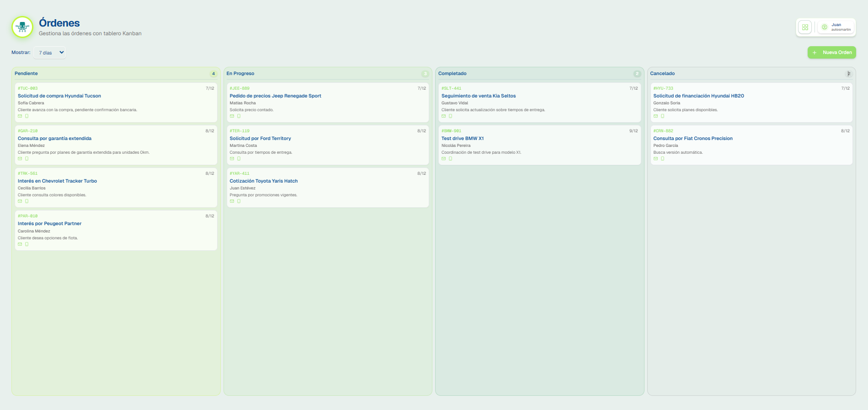Click email icon on Peugeot Partner card

(20, 244)
